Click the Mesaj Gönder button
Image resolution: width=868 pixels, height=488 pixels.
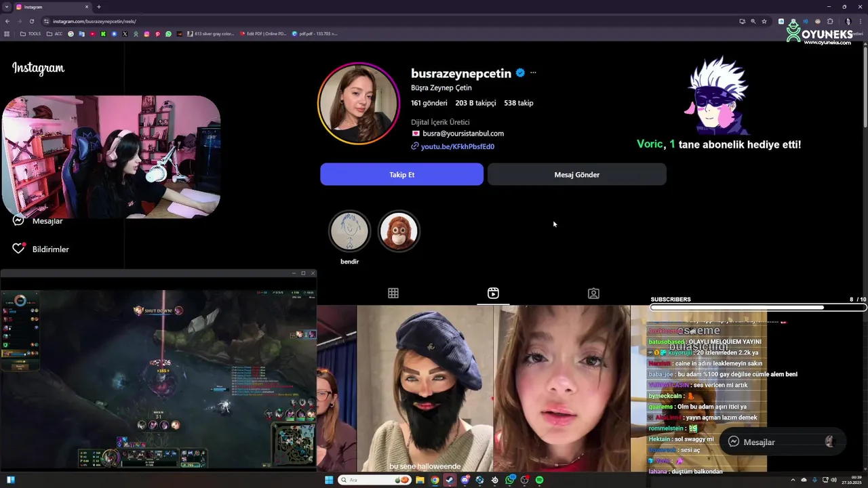click(x=577, y=174)
